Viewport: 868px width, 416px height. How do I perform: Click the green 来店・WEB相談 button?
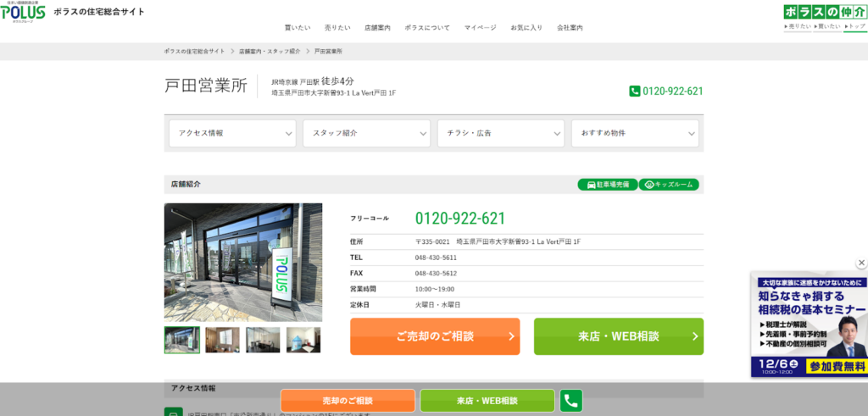coord(618,336)
